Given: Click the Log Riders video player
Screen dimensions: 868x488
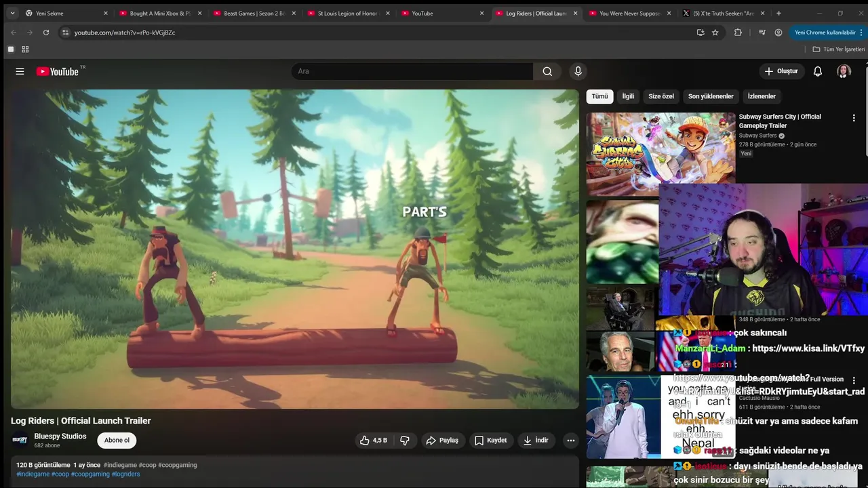Looking at the screenshot, I should tap(295, 249).
